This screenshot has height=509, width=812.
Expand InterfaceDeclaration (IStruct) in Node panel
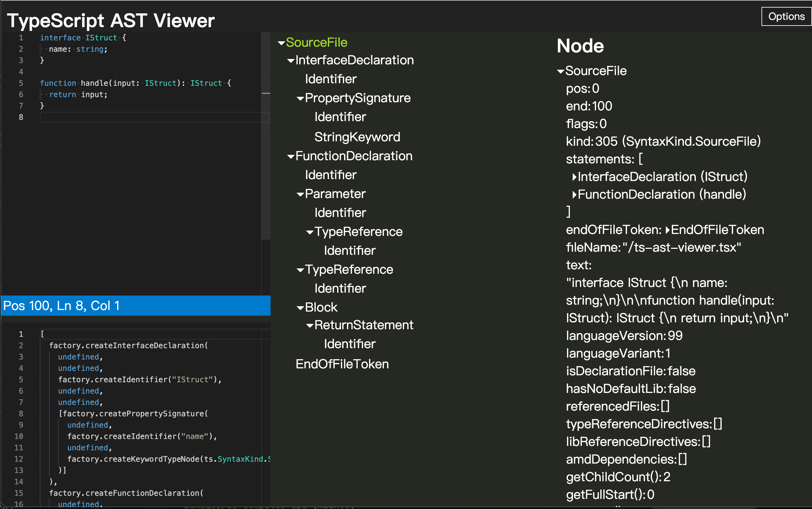tap(574, 177)
